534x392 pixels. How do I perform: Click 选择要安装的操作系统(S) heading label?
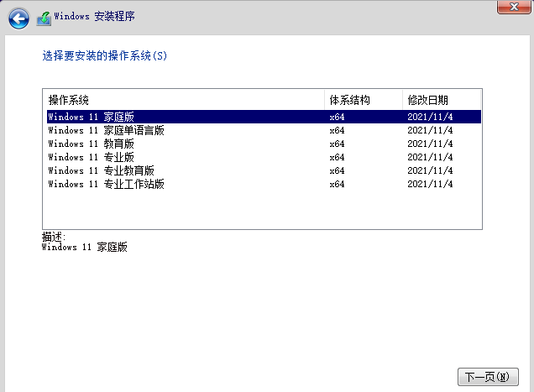(x=105, y=55)
